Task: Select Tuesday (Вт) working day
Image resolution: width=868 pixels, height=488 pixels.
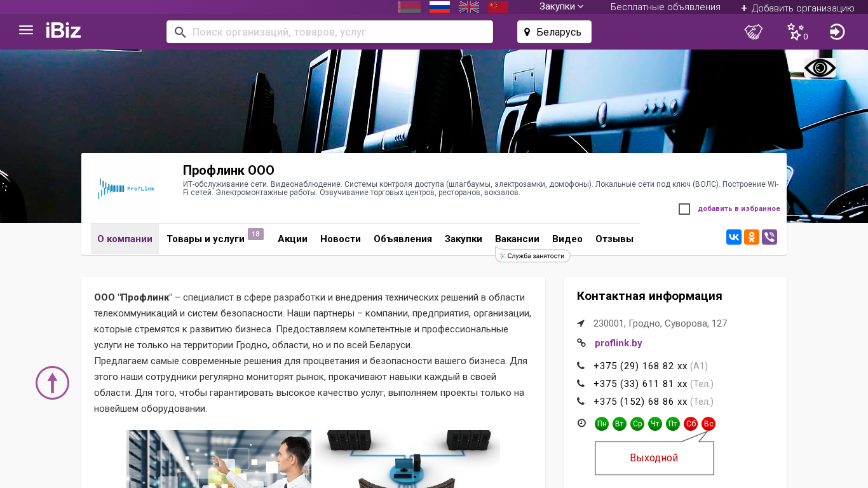Action: [620, 424]
